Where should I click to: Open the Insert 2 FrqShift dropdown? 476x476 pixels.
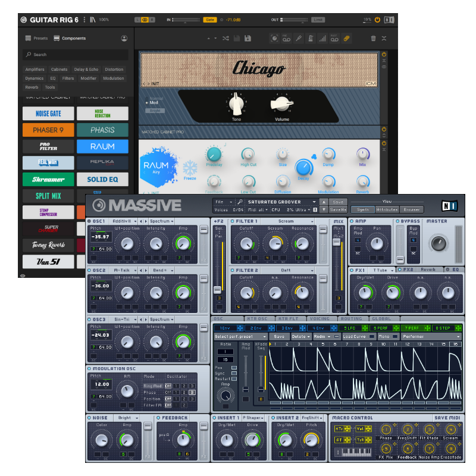tap(313, 418)
